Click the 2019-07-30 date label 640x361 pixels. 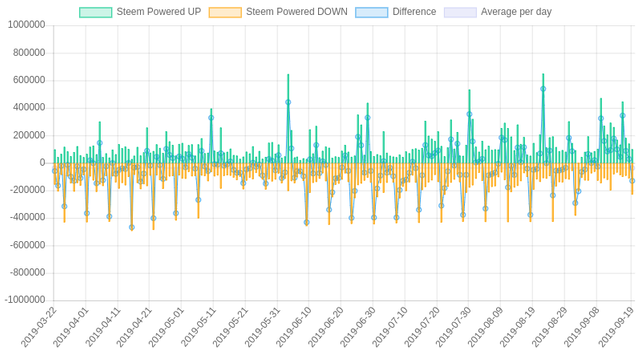pyautogui.click(x=454, y=328)
